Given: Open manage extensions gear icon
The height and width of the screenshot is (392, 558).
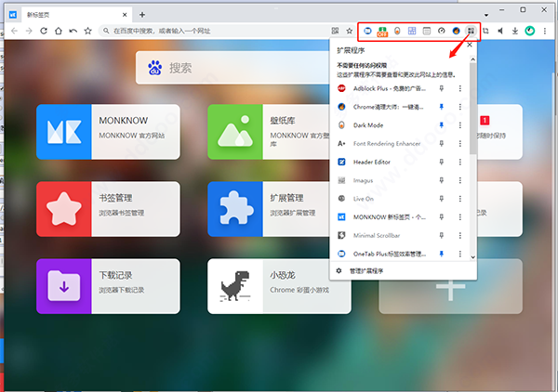Looking at the screenshot, I should 339,271.
